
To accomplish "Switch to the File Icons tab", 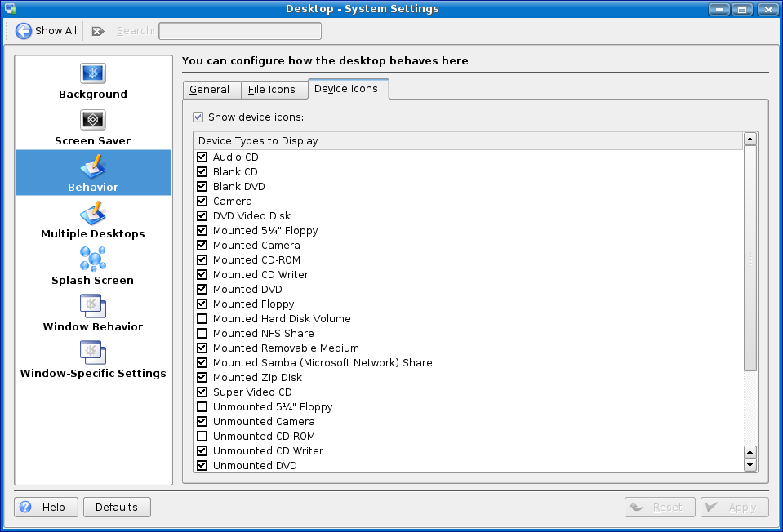I will (272, 90).
